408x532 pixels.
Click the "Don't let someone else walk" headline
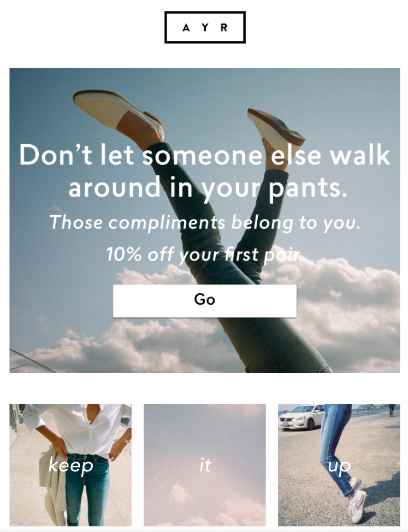pos(204,155)
